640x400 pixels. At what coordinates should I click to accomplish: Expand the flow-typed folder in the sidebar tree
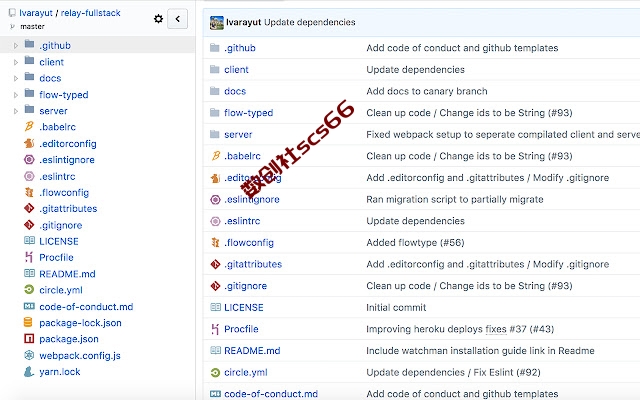pyautogui.click(x=16, y=95)
